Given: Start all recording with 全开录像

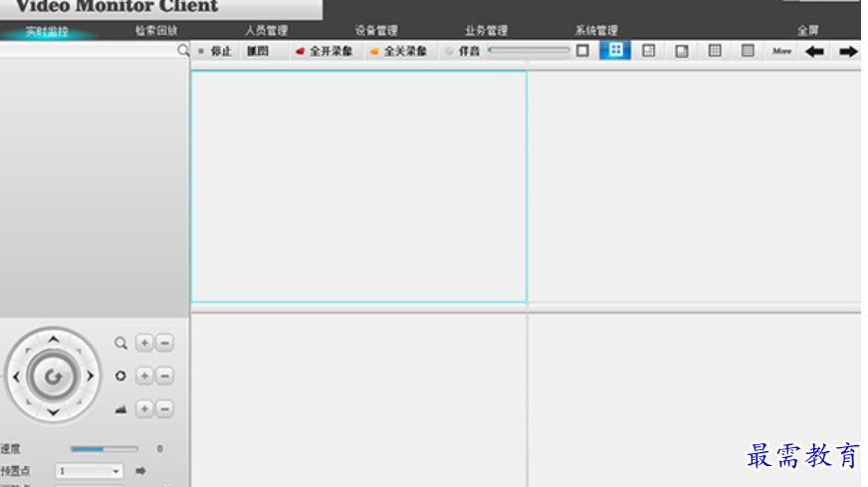Looking at the screenshot, I should [x=325, y=51].
